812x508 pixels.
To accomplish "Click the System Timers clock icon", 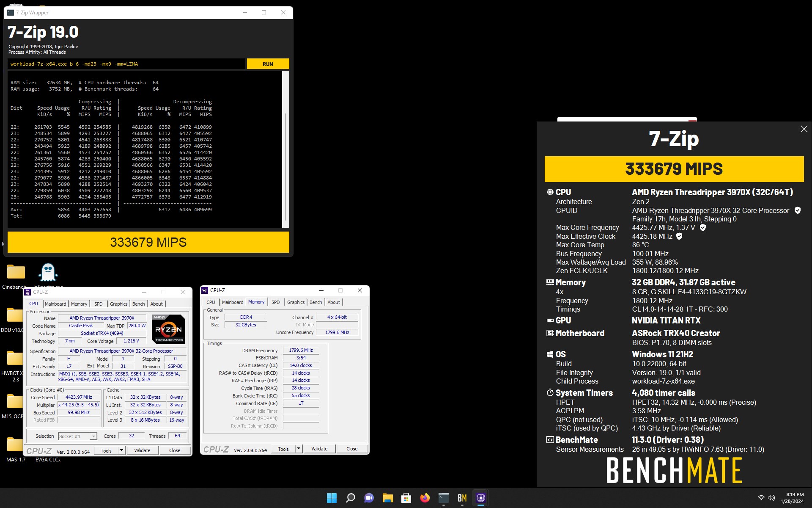I will tap(550, 393).
